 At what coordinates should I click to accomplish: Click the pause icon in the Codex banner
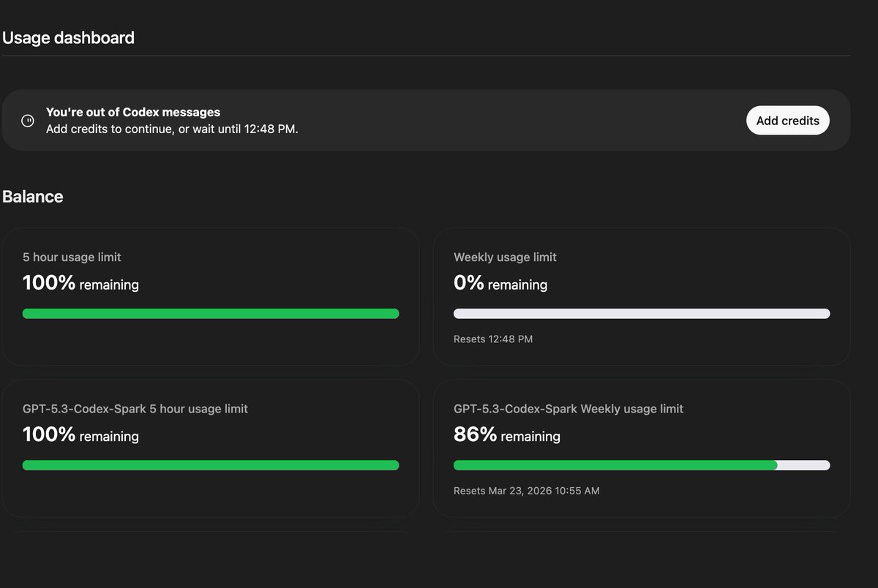coord(28,121)
